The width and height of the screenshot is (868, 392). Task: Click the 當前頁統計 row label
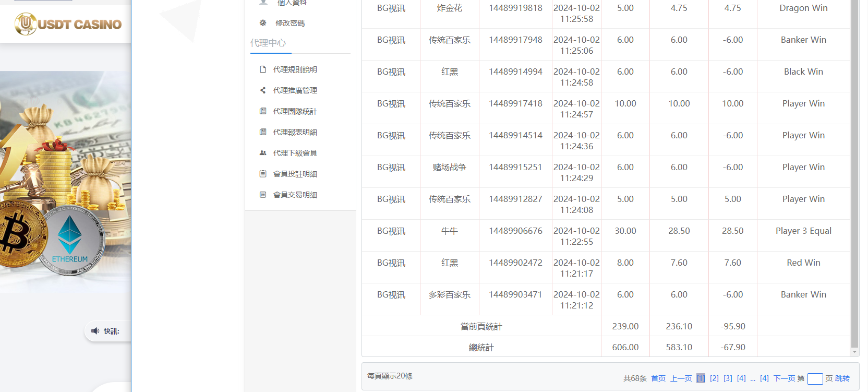click(x=481, y=326)
